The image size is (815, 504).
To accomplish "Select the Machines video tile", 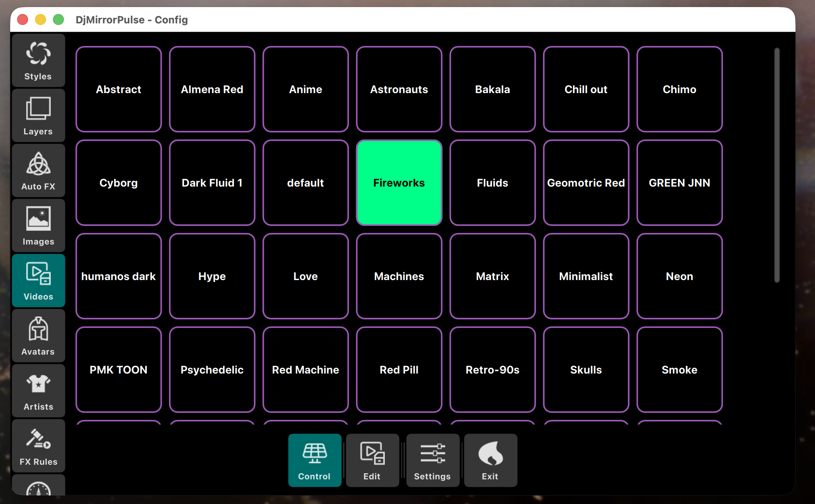I will click(399, 276).
